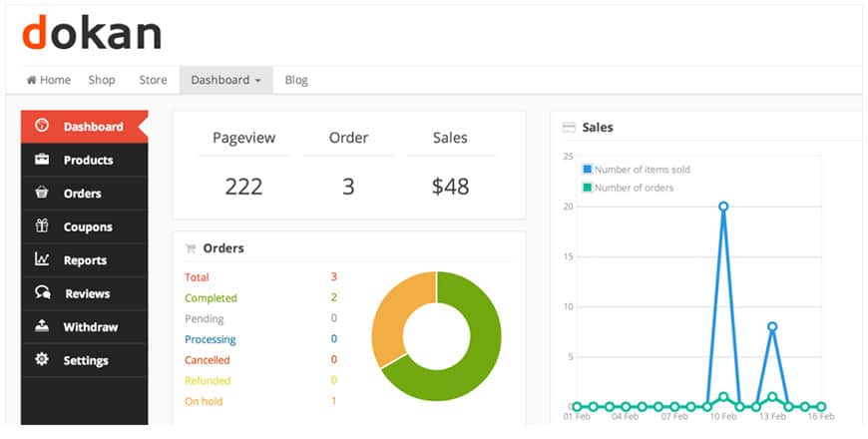Go to Home in the top navigation
Screen dimensions: 868x439
[49, 80]
